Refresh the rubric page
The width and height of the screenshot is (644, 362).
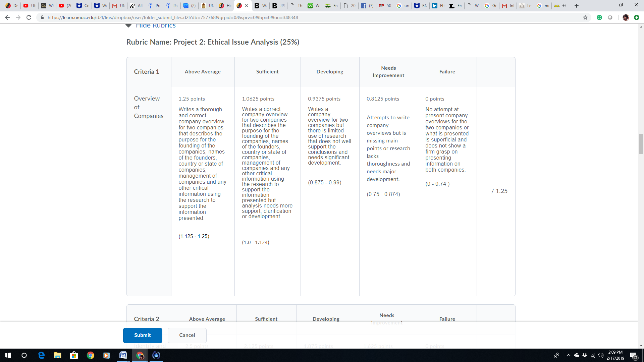point(29,17)
